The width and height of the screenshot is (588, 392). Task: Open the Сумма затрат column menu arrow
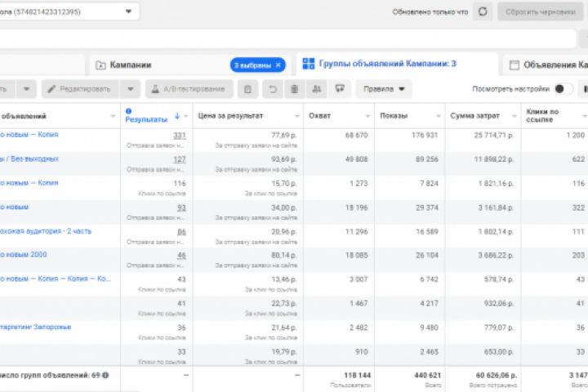tap(514, 116)
